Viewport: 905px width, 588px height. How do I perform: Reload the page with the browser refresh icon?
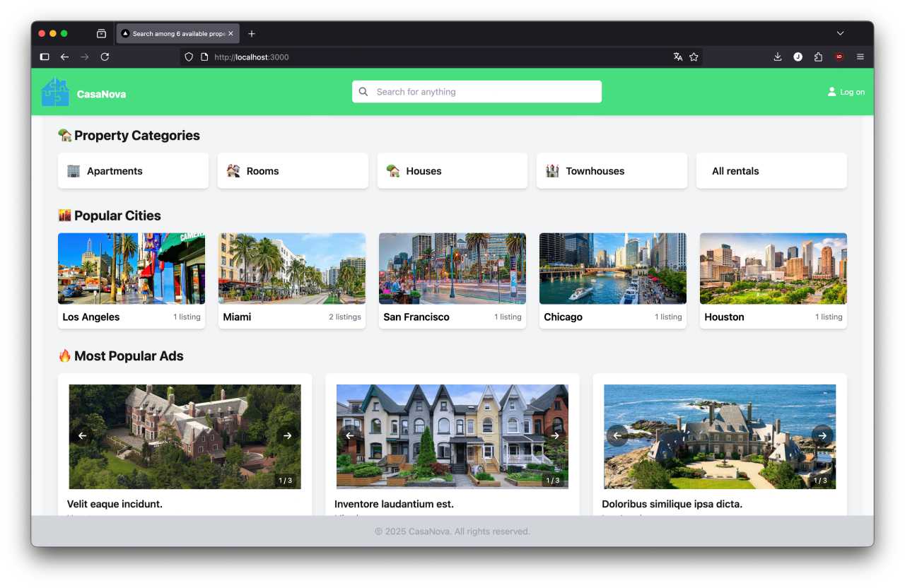(105, 57)
